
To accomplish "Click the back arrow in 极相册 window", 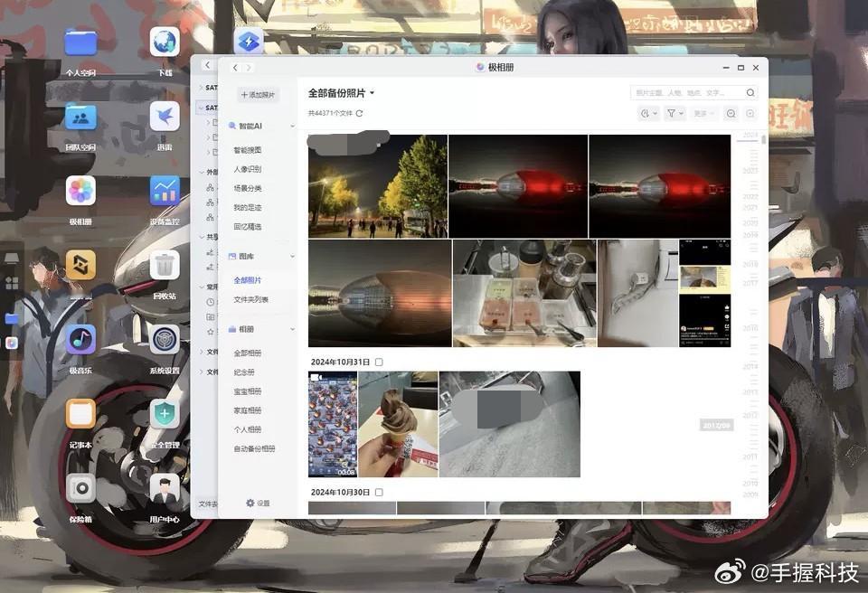I will tap(235, 68).
